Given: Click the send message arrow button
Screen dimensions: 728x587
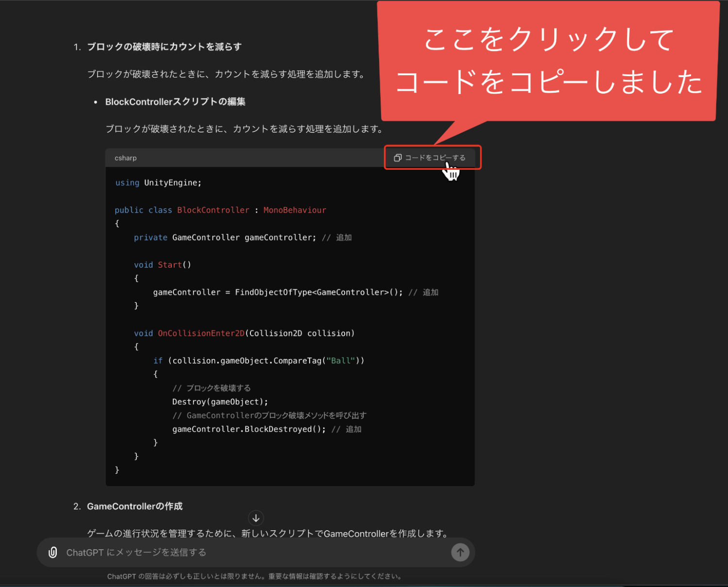Looking at the screenshot, I should 460,552.
